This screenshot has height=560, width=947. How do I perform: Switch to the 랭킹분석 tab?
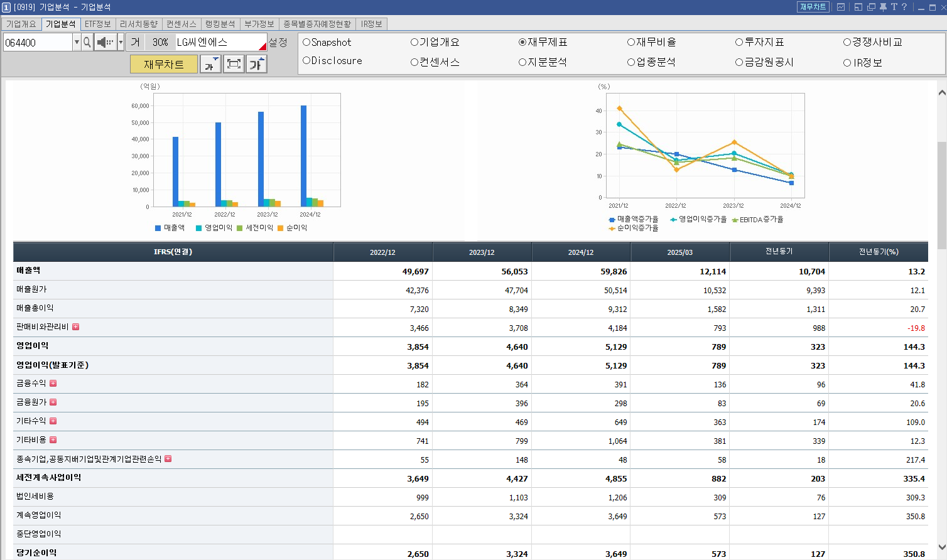click(x=220, y=24)
